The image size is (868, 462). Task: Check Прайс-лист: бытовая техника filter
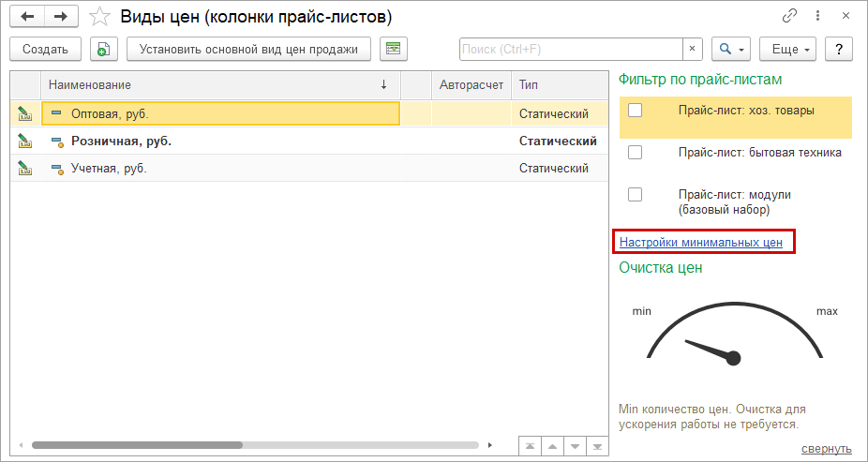636,153
